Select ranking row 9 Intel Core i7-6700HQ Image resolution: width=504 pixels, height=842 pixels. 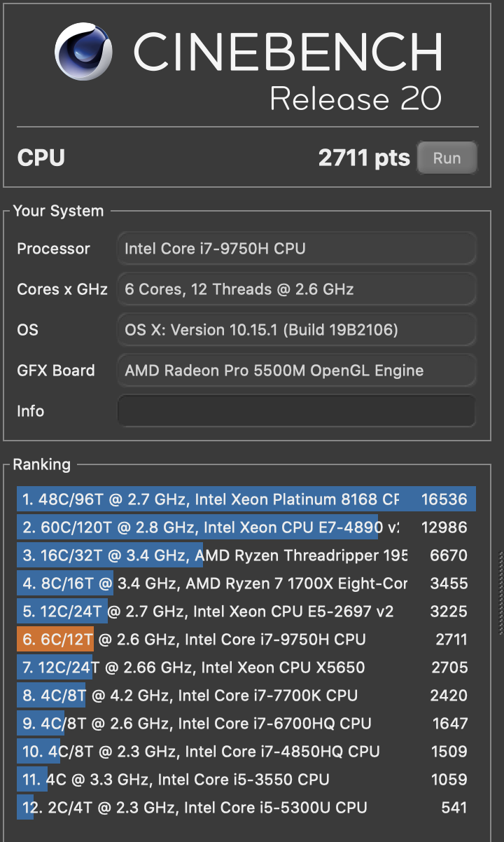click(x=246, y=724)
